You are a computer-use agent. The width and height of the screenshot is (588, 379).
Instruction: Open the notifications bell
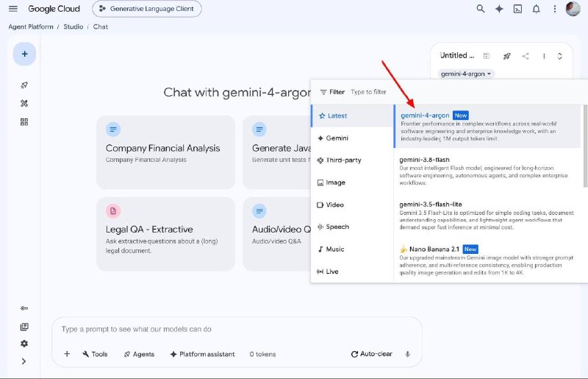pyautogui.click(x=537, y=9)
